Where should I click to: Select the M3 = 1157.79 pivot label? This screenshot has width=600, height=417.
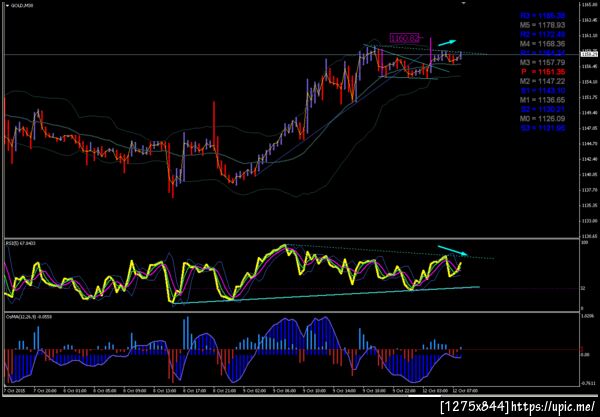(x=542, y=62)
